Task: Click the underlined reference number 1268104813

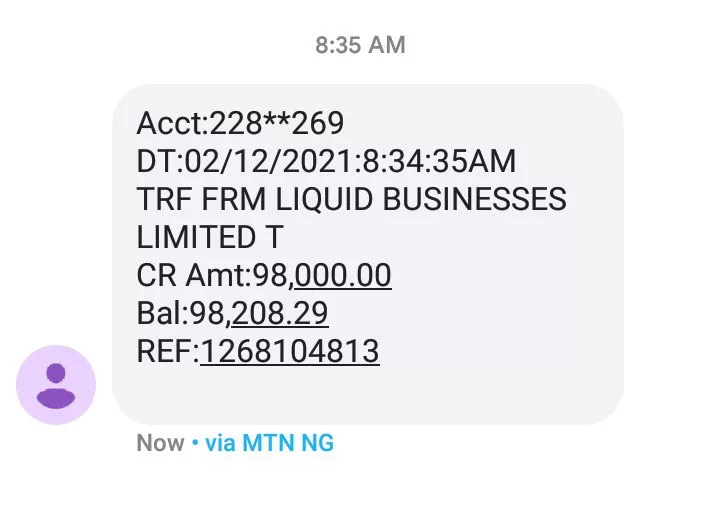Action: tap(290, 351)
